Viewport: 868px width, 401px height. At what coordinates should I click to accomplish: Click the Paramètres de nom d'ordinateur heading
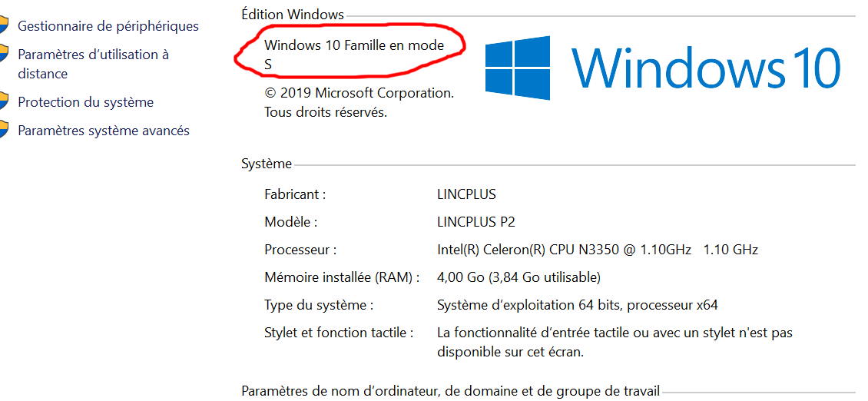(x=451, y=392)
